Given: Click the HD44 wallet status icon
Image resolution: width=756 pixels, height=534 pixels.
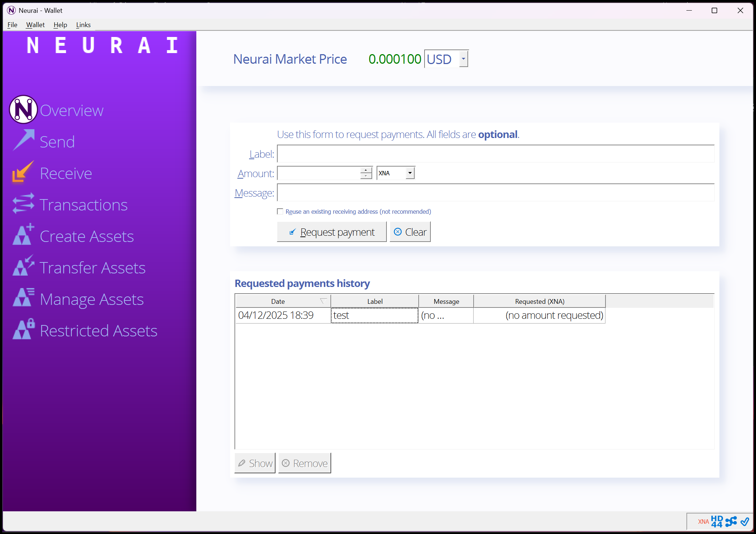Looking at the screenshot, I should tap(717, 521).
